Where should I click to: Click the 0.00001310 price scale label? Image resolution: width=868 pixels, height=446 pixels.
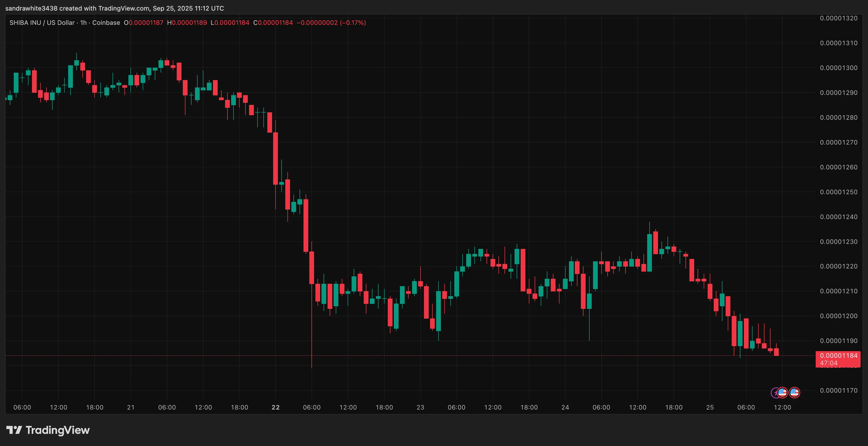pyautogui.click(x=839, y=43)
